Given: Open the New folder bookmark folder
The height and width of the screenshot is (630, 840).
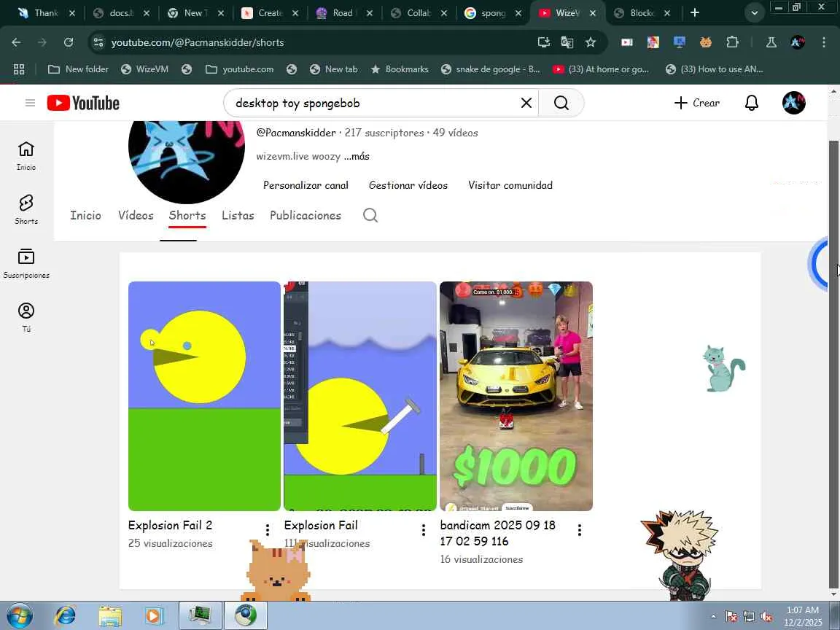Looking at the screenshot, I should 78,69.
